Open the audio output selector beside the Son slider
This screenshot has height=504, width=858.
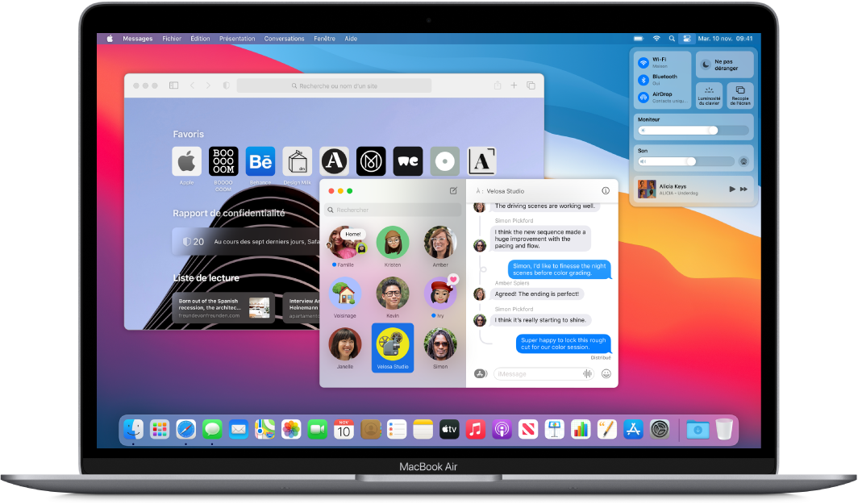tap(743, 160)
